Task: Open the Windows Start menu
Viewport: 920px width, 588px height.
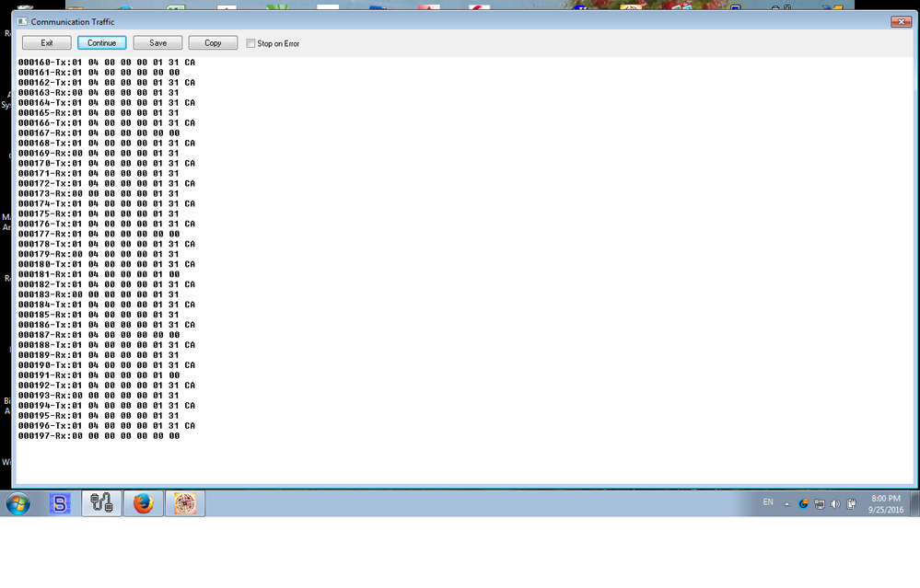Action: [18, 503]
